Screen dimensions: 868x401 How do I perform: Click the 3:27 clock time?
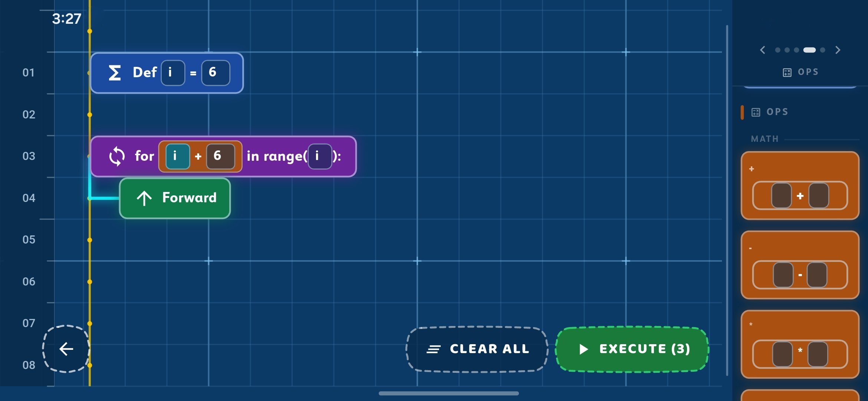point(67,19)
